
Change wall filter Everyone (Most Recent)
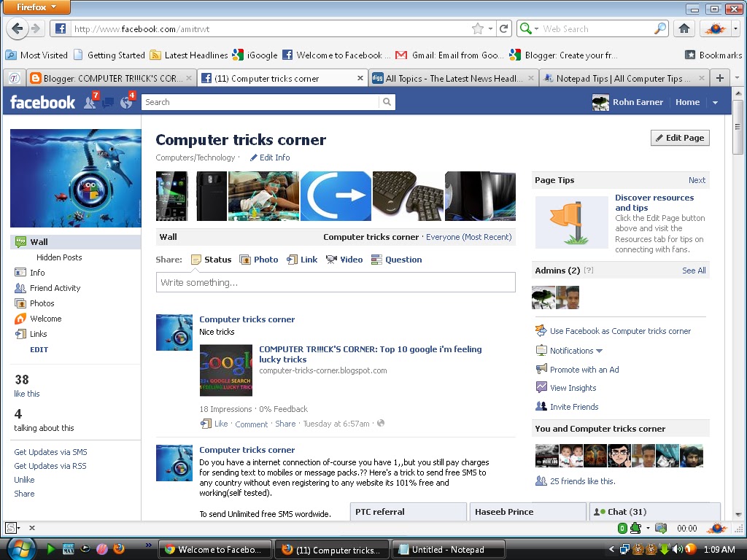pyautogui.click(x=468, y=237)
